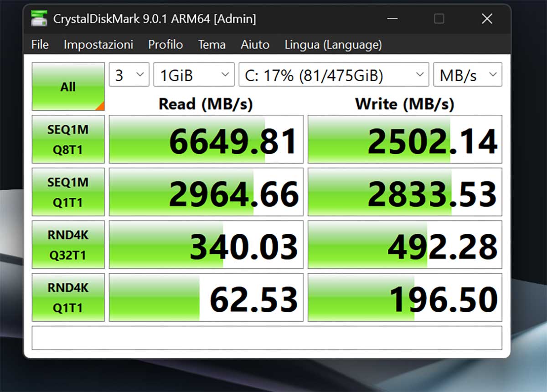
Task: Open the Impostazioni menu
Action: [x=98, y=45]
